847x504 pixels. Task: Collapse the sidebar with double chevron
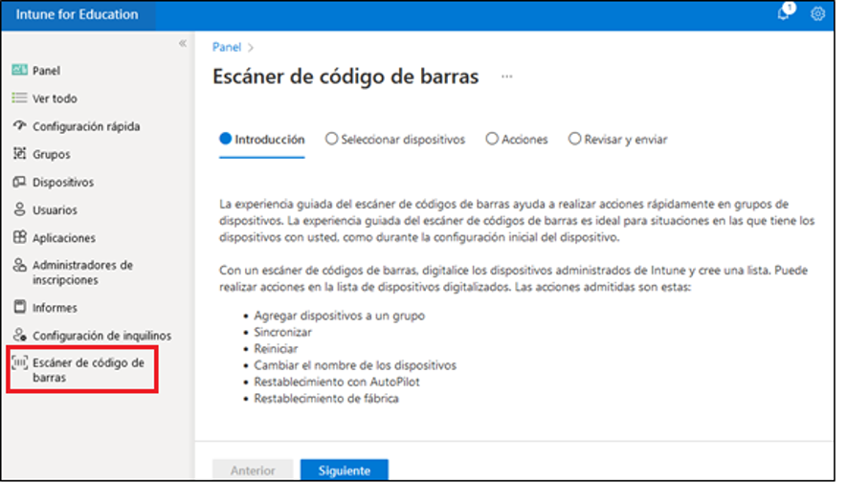pos(183,44)
